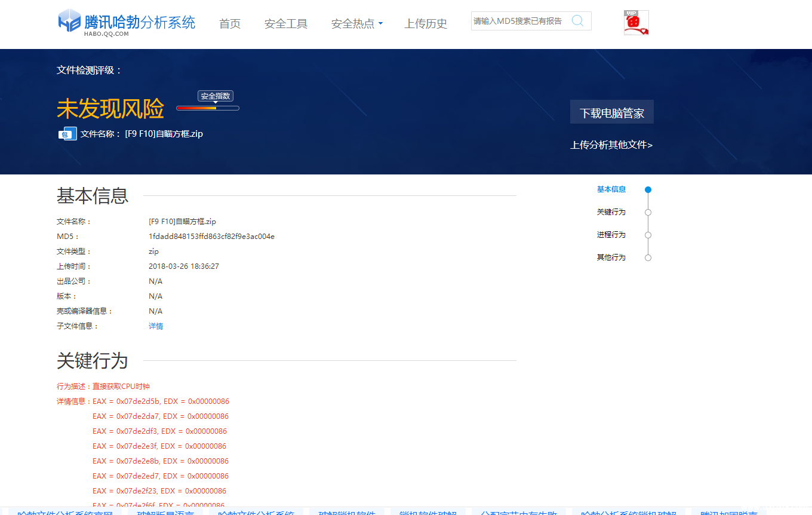The image size is (812, 515).
Task: Click the row EAX = 0x07de2da7
Action: click(161, 416)
